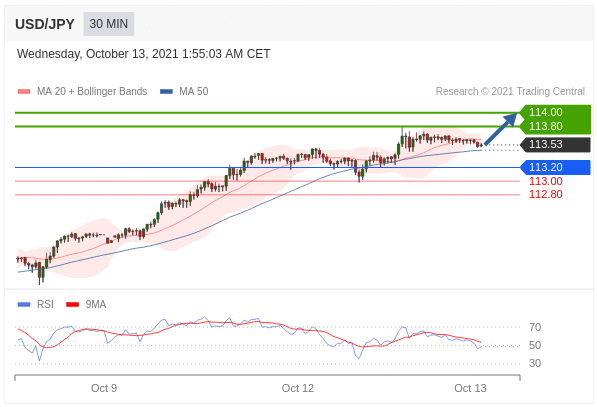597x407 pixels.
Task: Toggle the MA 50 legend label
Action: [x=193, y=91]
